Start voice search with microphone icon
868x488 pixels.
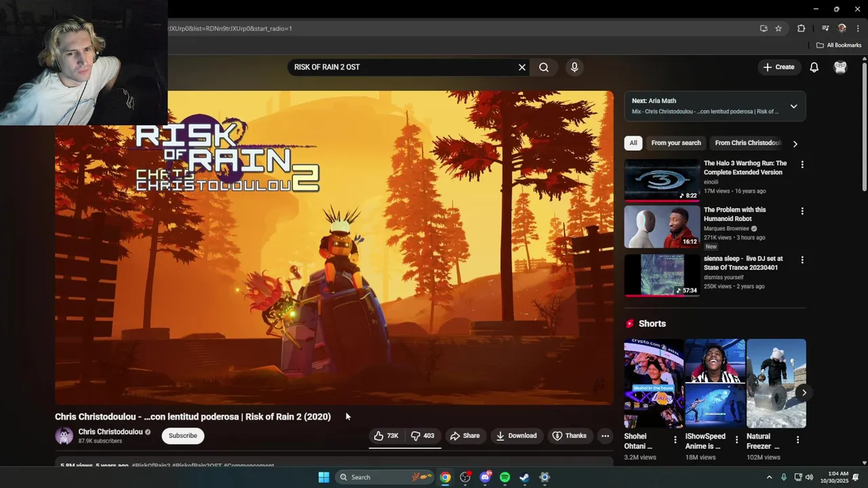[x=574, y=67]
